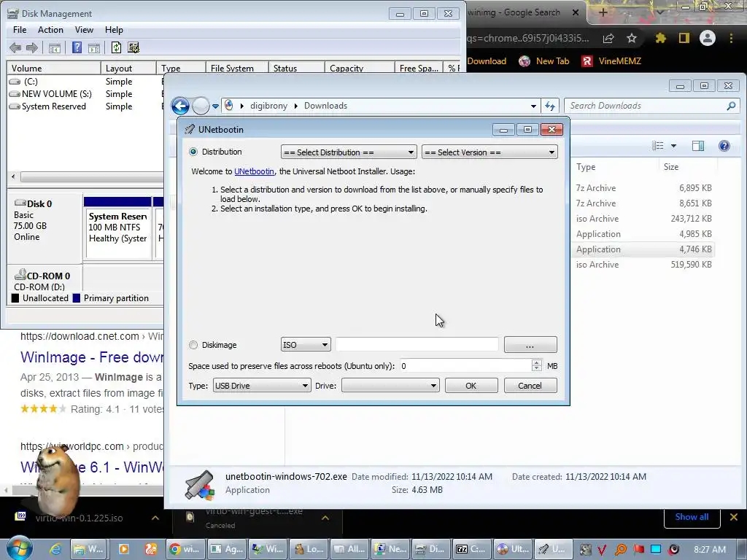Open Help menu in Disk Management
Screen dimensions: 747x560
[x=114, y=29]
